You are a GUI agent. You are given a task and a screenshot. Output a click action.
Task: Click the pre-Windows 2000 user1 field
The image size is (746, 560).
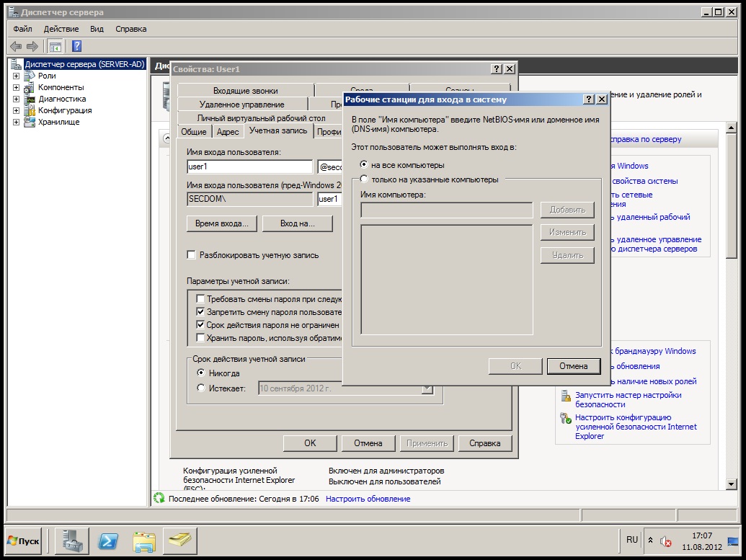pyautogui.click(x=329, y=199)
